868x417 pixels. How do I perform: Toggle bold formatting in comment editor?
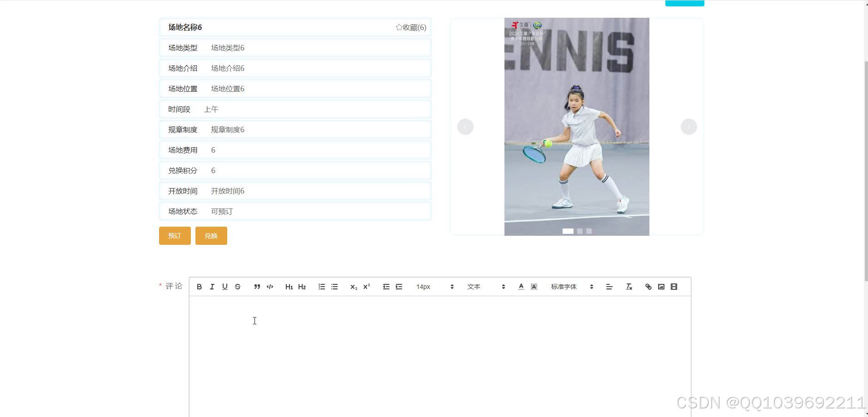click(x=199, y=287)
